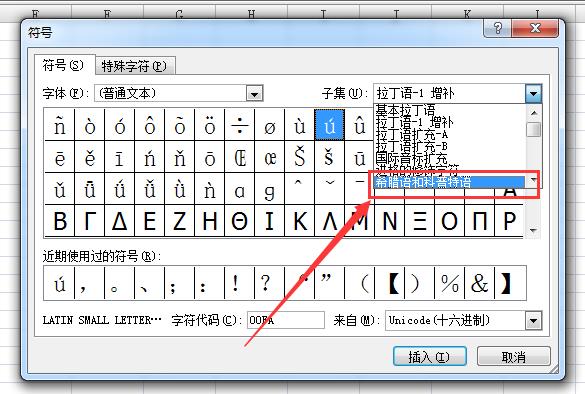Close the 符号 dialog with the X button
The height and width of the screenshot is (394, 585).
tap(535, 28)
